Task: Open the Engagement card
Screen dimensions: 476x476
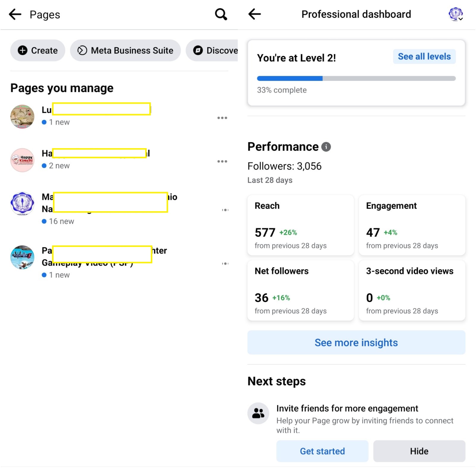Action: (412, 225)
